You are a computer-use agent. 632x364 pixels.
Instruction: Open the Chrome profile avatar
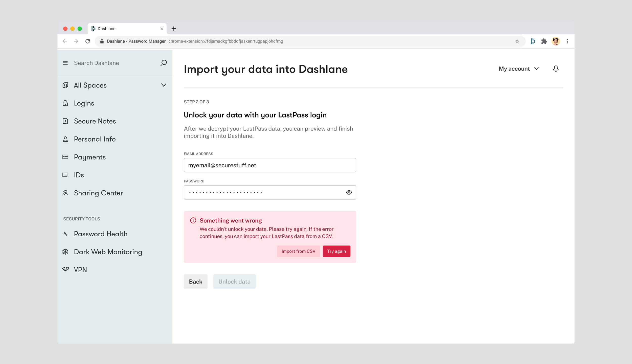point(556,41)
